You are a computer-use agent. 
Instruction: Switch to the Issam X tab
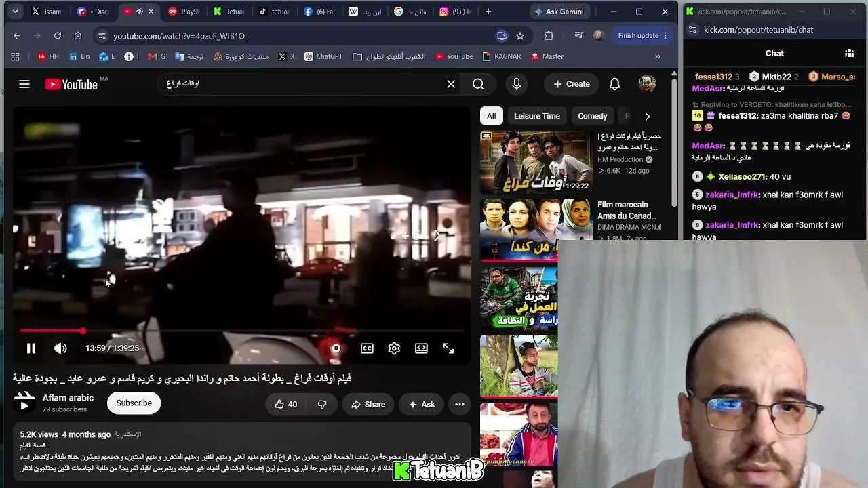47,12
